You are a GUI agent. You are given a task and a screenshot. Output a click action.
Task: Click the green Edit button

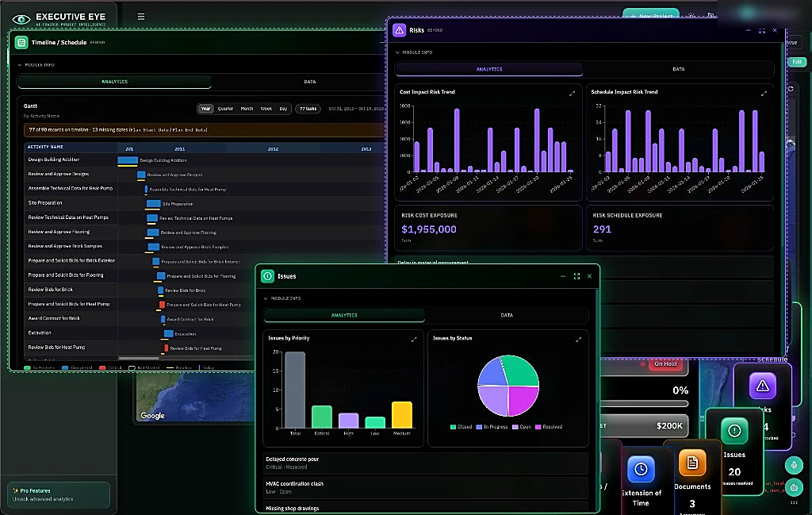click(x=797, y=62)
